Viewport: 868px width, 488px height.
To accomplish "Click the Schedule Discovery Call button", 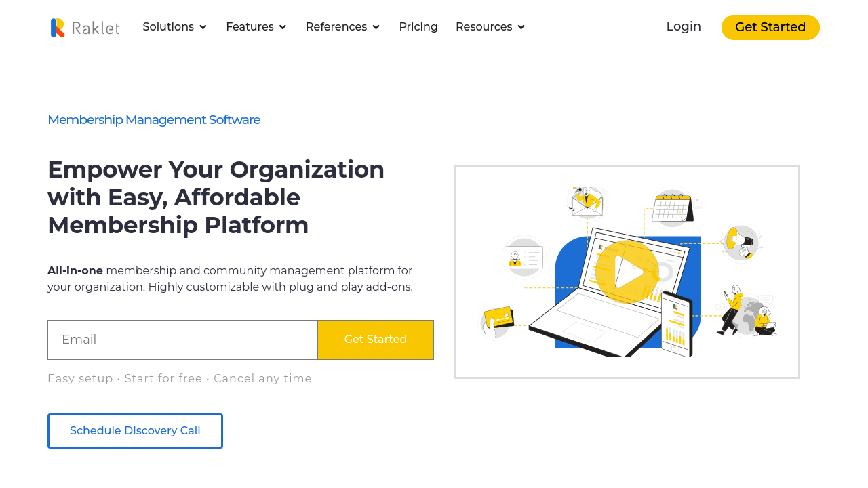I will click(135, 431).
